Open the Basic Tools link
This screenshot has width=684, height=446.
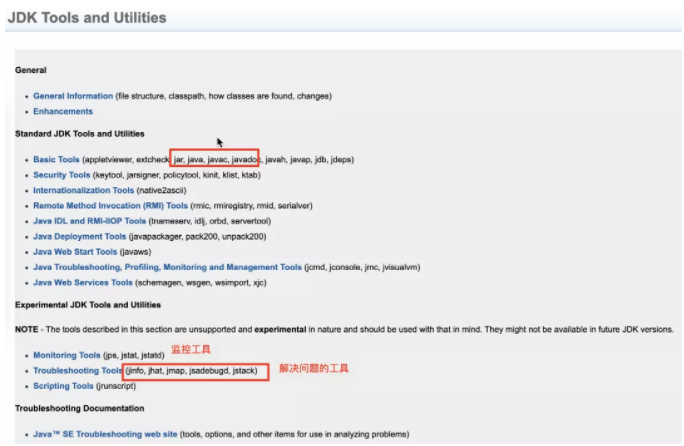pyautogui.click(x=56, y=159)
